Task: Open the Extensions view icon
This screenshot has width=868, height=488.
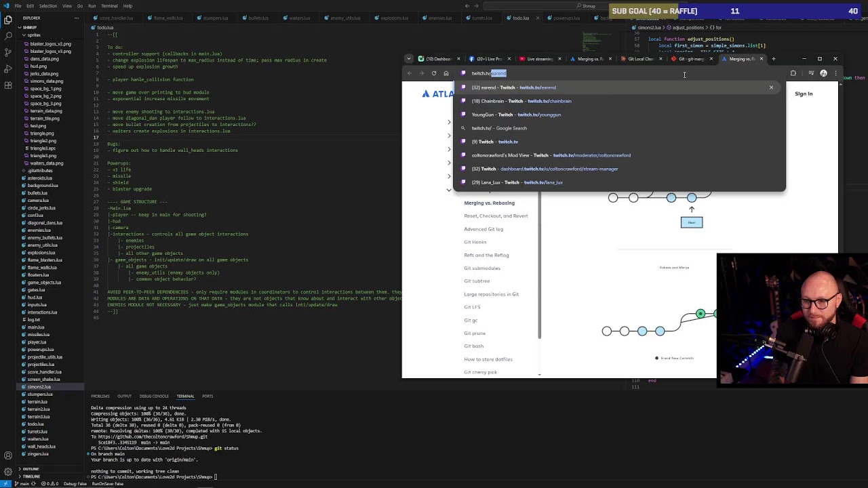Action: tap(7, 85)
